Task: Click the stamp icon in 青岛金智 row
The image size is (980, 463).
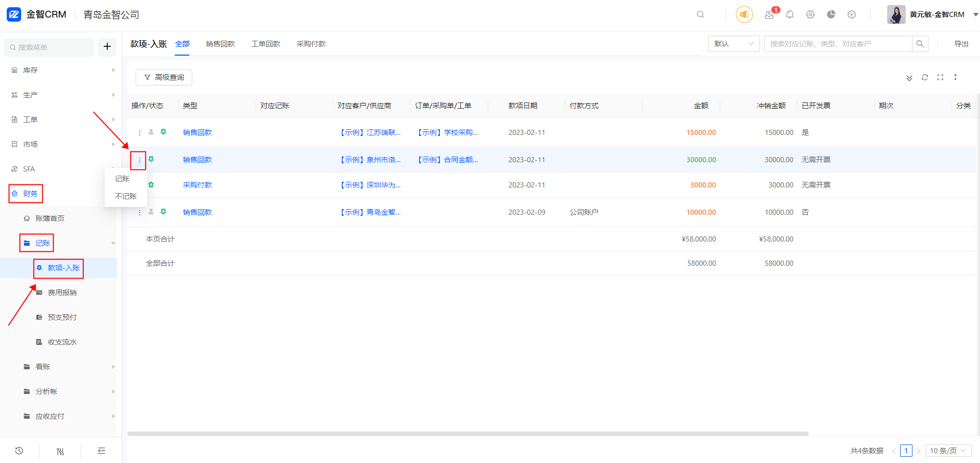Action: [x=151, y=212]
